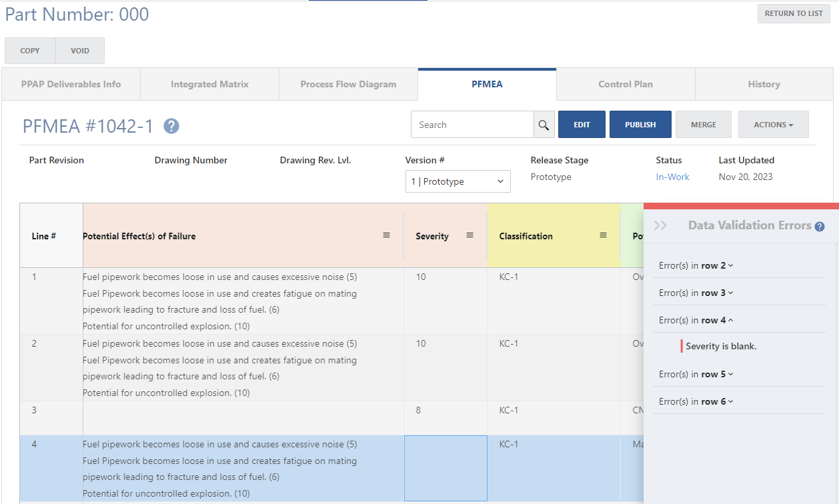The width and height of the screenshot is (839, 504).
Task: Open the Version # dropdown
Action: pos(458,181)
